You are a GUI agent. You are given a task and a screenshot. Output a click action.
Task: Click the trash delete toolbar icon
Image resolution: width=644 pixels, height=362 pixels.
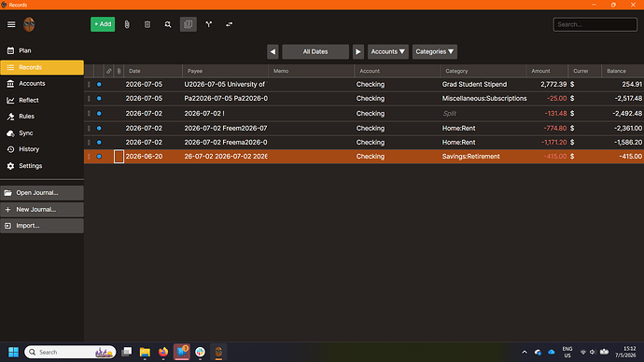coord(147,24)
